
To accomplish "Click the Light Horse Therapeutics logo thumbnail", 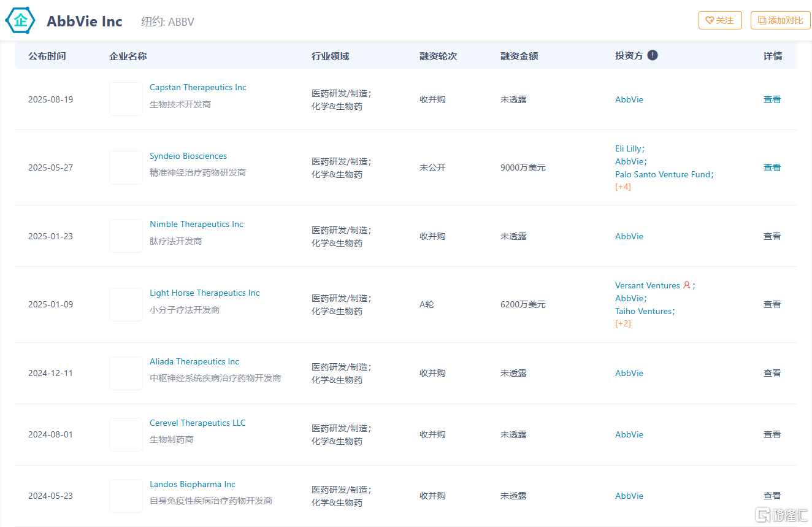I will (126, 304).
